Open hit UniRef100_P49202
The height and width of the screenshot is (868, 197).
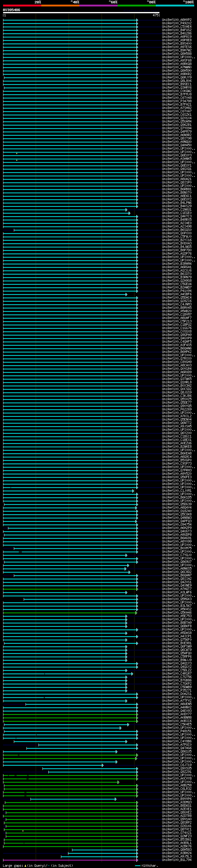(x=177, y=23)
